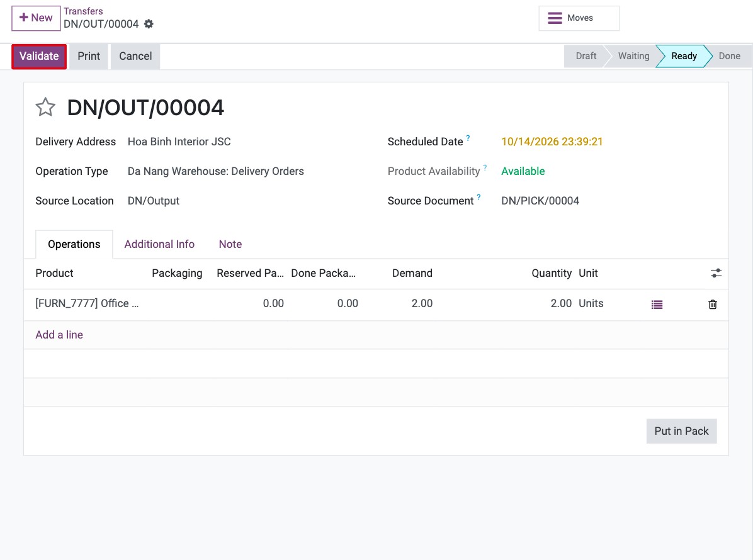Edit the Scheduled Date value
The width and height of the screenshot is (753, 560).
point(552,142)
